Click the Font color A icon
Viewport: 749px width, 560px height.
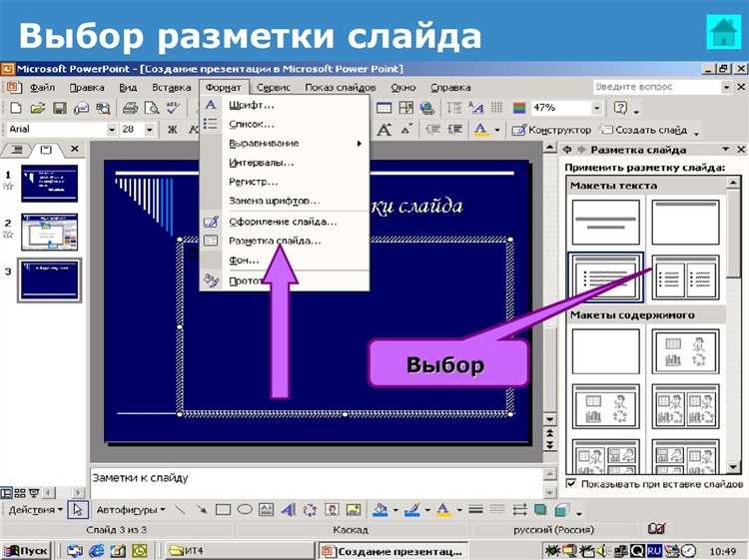pyautogui.click(x=481, y=130)
